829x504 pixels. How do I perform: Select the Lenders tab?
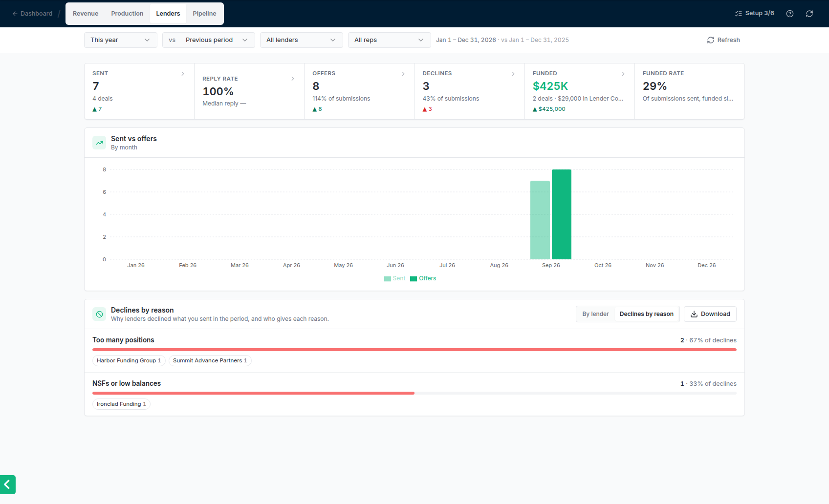[x=168, y=14]
